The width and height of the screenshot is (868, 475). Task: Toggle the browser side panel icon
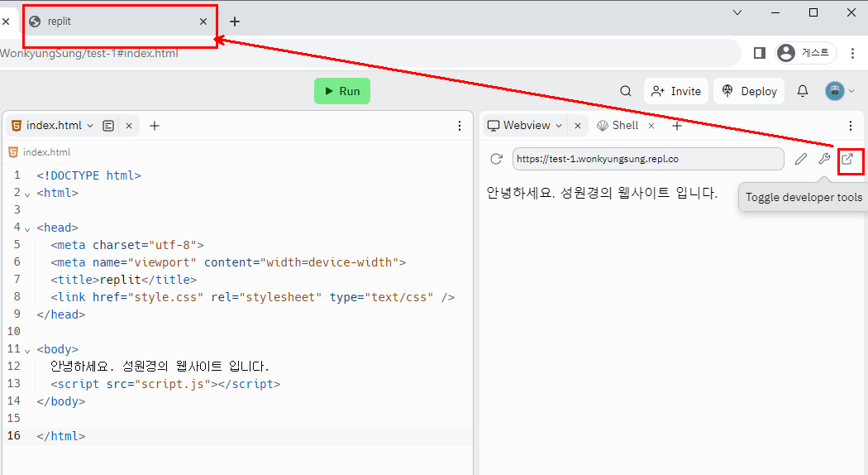click(760, 53)
